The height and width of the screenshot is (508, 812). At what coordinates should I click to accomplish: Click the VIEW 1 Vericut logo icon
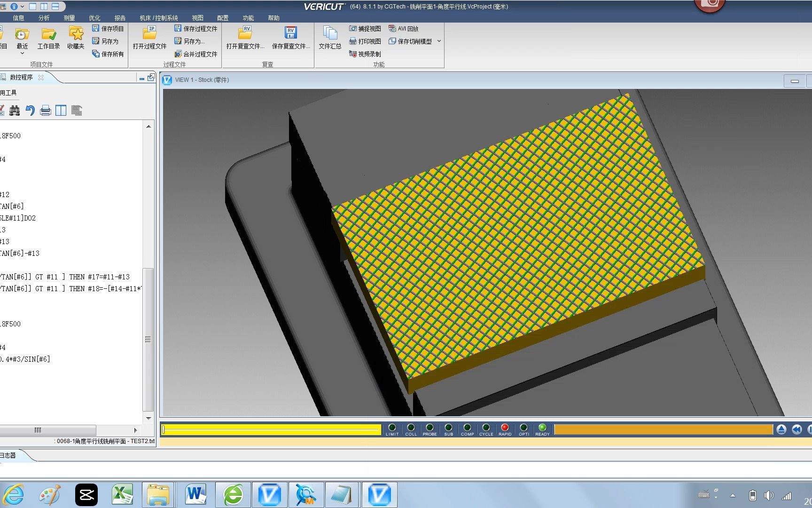pos(167,80)
